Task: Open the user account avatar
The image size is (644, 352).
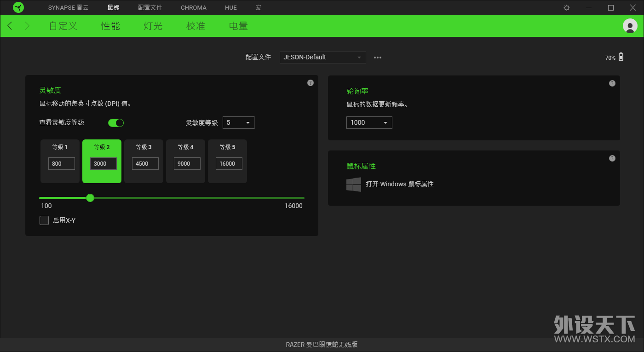Action: click(630, 26)
